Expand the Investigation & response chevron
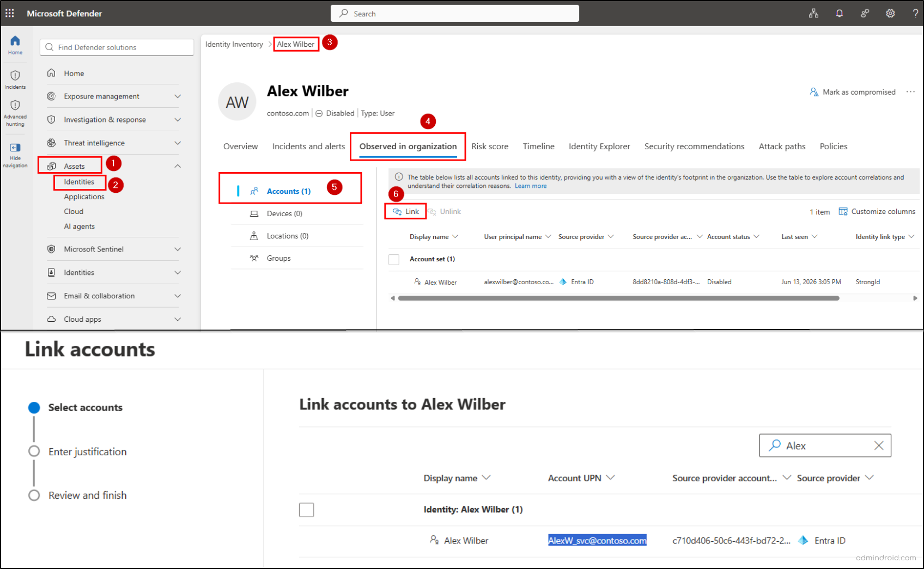Image resolution: width=924 pixels, height=569 pixels. (x=178, y=120)
